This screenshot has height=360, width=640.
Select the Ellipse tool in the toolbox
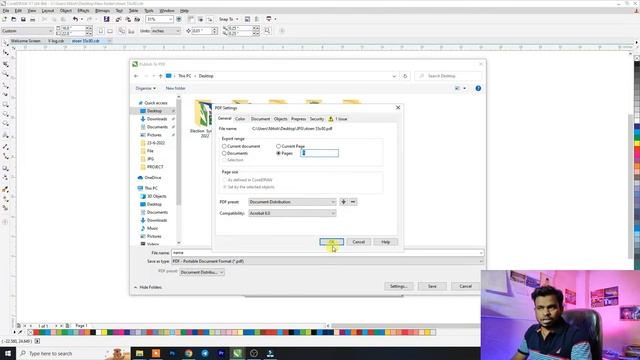click(5, 114)
